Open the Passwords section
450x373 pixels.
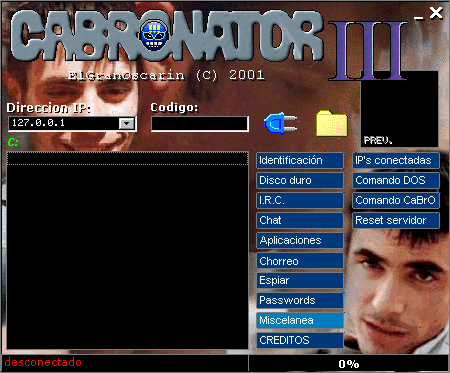point(300,300)
